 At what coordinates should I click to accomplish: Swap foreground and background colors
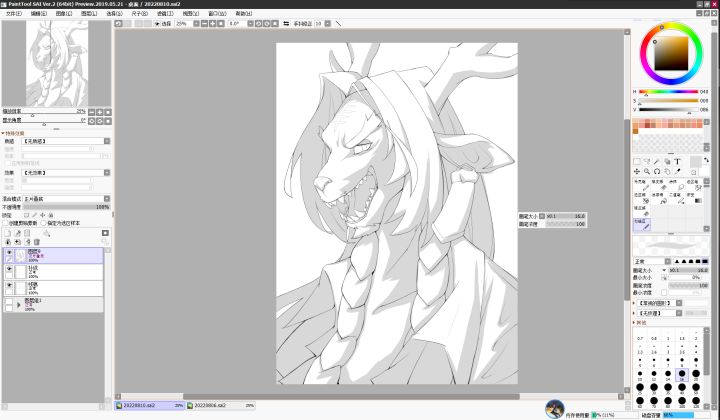pyautogui.click(x=706, y=160)
